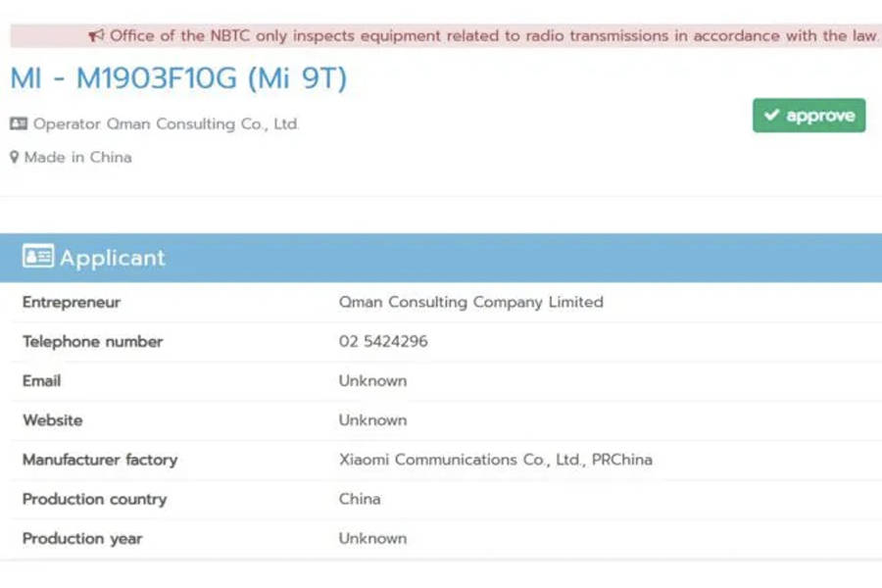Click the Made in China text
Screen dimensions: 882x588
pyautogui.click(x=78, y=157)
